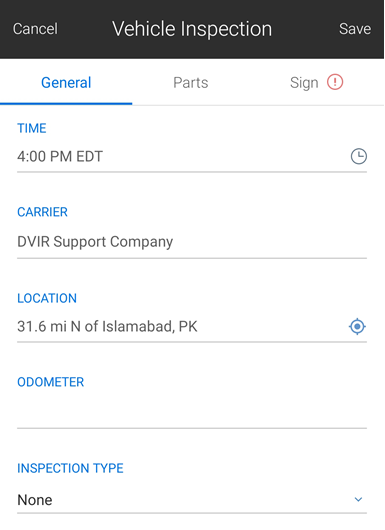Click the TIME field label
The height and width of the screenshot is (530, 385).
(32, 128)
